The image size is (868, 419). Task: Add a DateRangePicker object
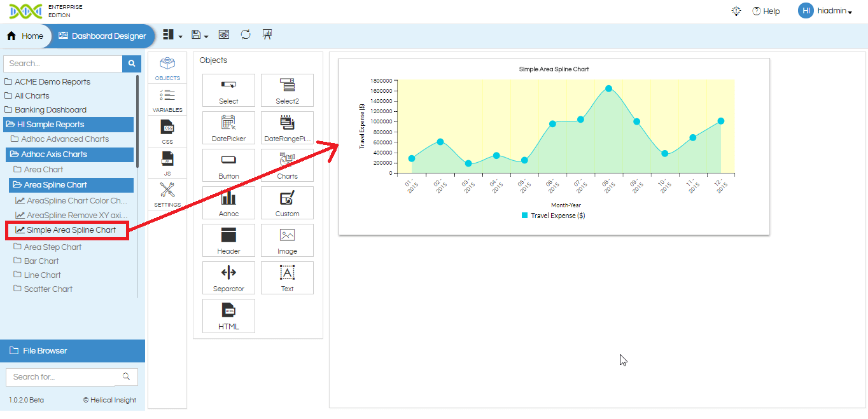click(287, 128)
